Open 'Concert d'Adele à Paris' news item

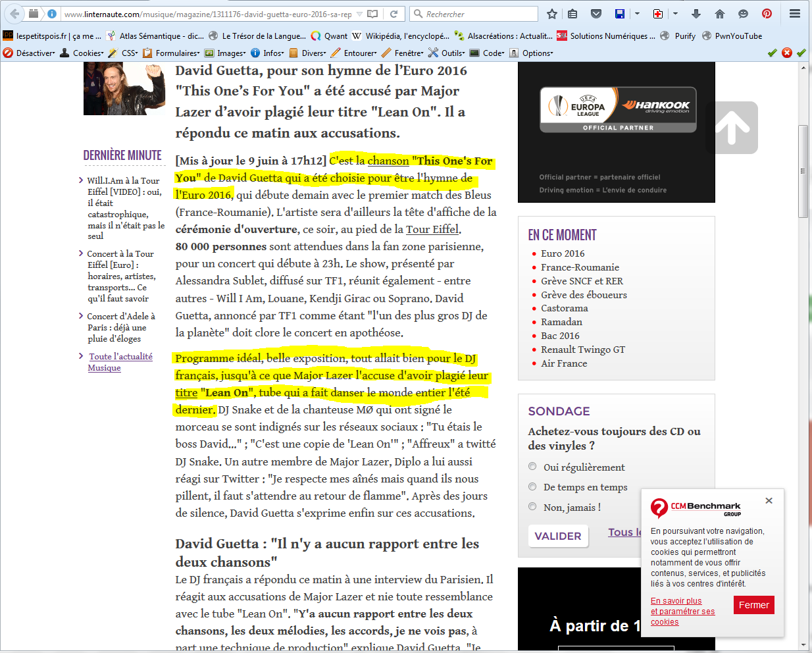(x=121, y=327)
